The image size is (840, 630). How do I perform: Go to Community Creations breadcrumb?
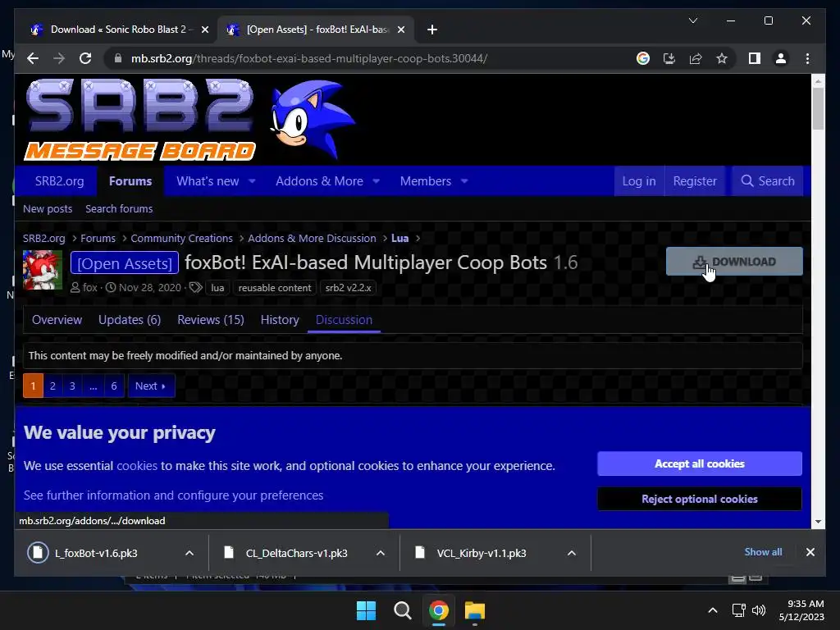[x=181, y=239]
